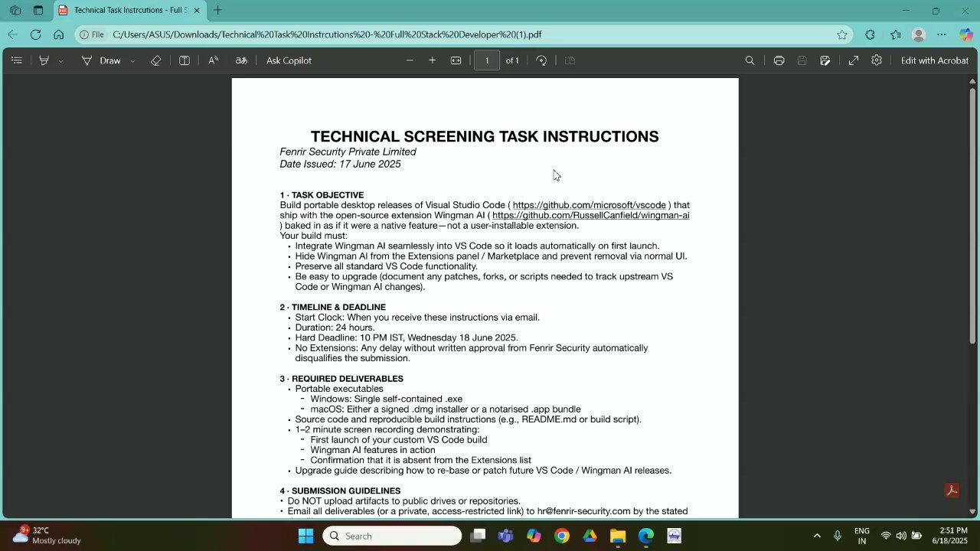Open a new browser tab
This screenshot has width=980, height=551.
pyautogui.click(x=218, y=11)
